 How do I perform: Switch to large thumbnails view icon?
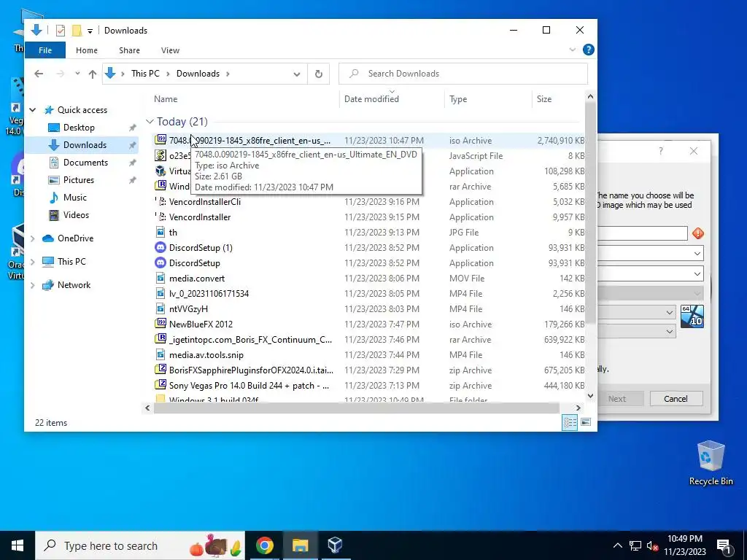pos(586,422)
